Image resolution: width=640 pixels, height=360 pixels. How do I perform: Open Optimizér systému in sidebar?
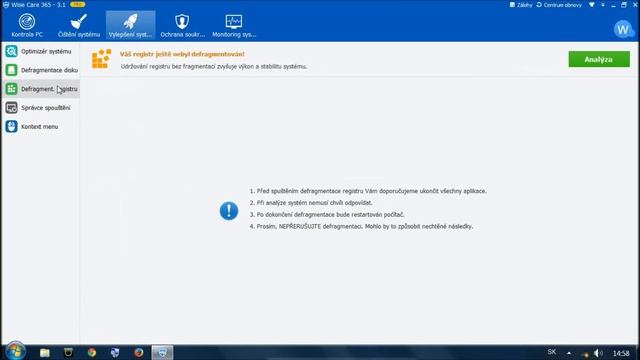point(41,51)
